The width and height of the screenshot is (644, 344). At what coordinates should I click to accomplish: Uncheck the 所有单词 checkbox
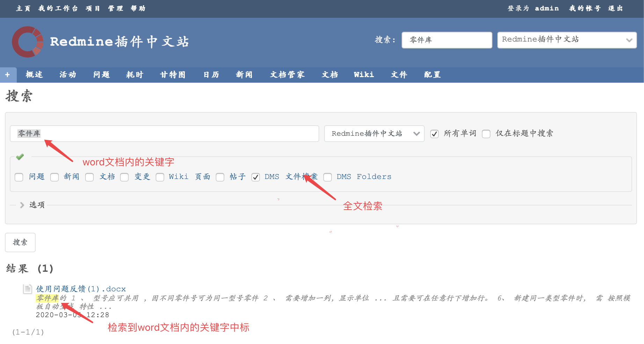pos(434,134)
